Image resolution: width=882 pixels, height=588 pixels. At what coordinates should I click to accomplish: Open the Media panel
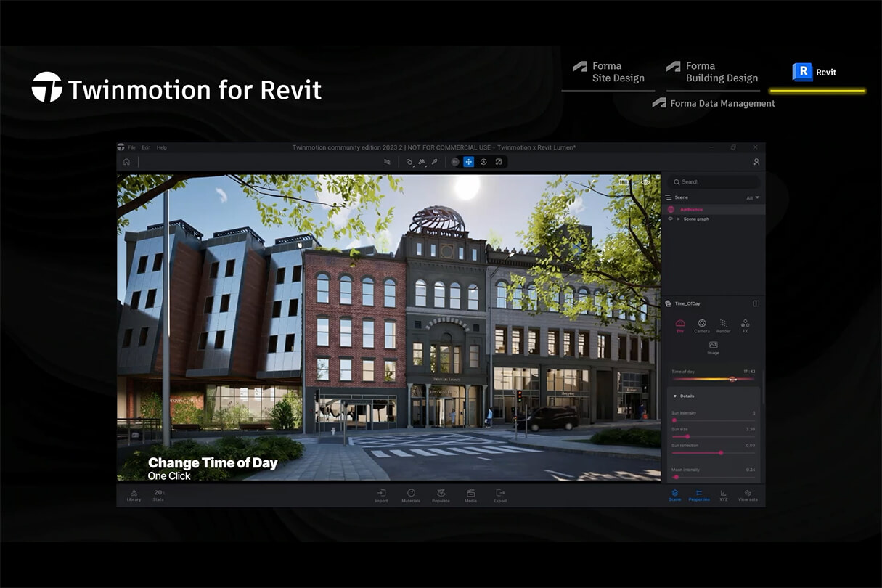coord(470,496)
